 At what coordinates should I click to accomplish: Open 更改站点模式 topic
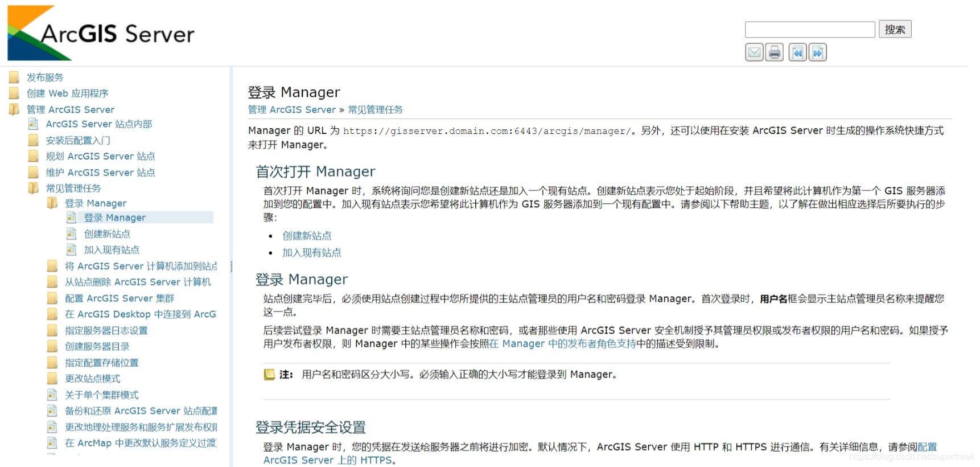(x=93, y=379)
